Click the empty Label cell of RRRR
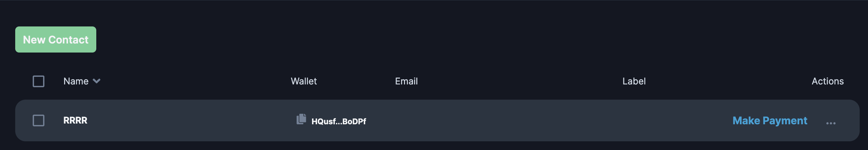The height and width of the screenshot is (150, 868). pyautogui.click(x=670, y=120)
